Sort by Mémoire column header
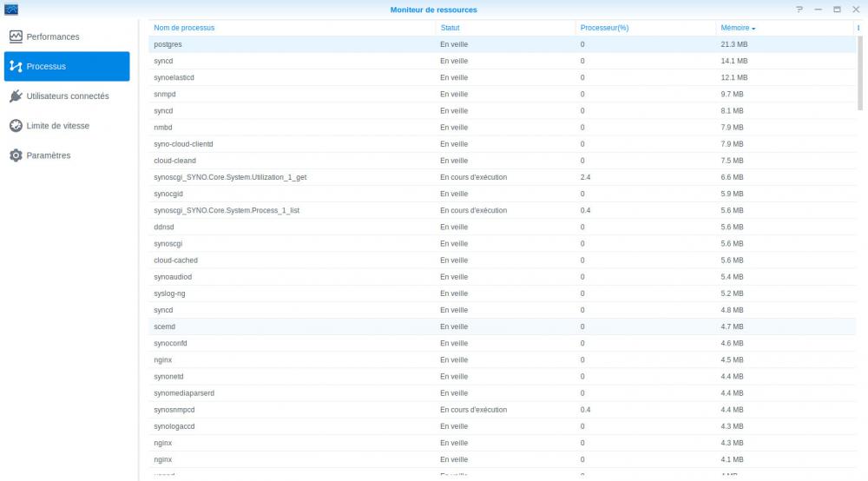The width and height of the screenshot is (868, 481). pyautogui.click(x=734, y=28)
